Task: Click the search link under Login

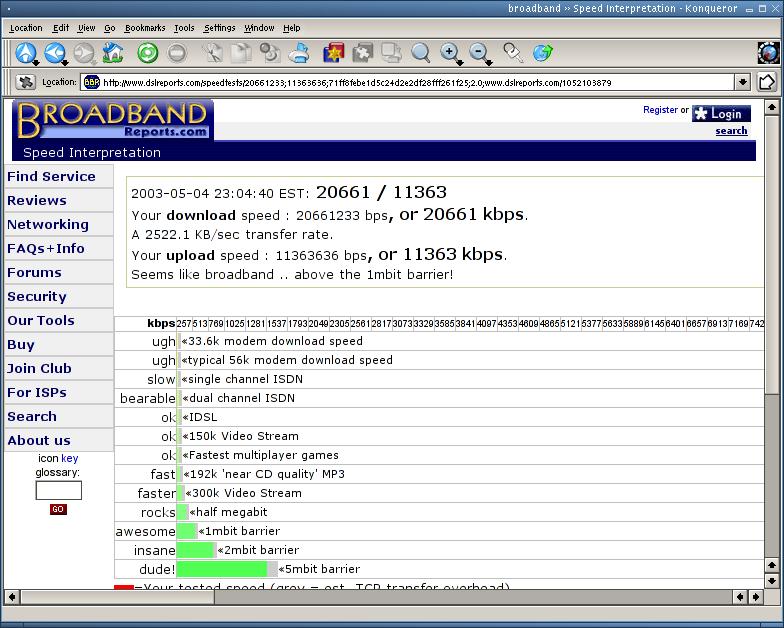Action: point(731,131)
